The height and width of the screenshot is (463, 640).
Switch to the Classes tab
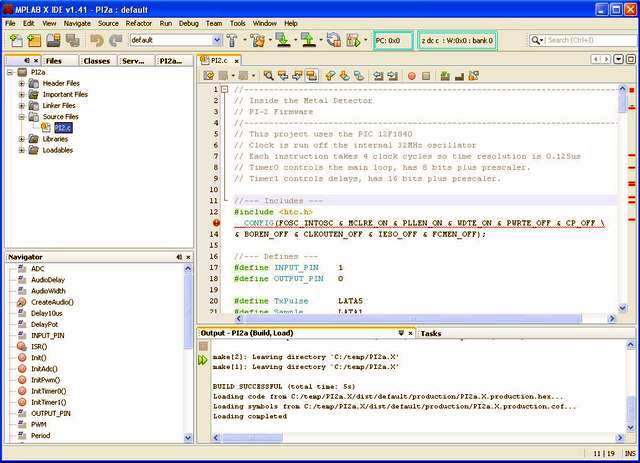(97, 60)
